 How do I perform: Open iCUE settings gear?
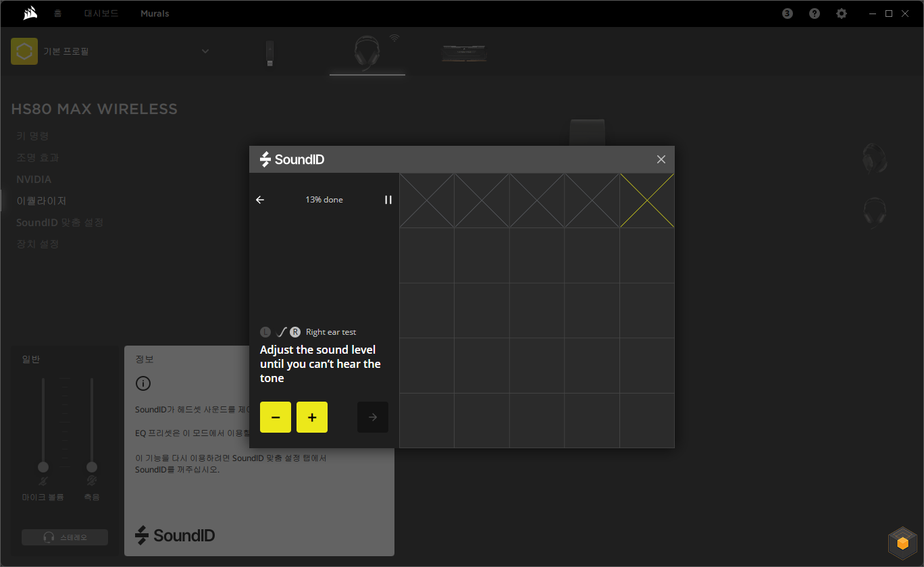click(x=842, y=13)
